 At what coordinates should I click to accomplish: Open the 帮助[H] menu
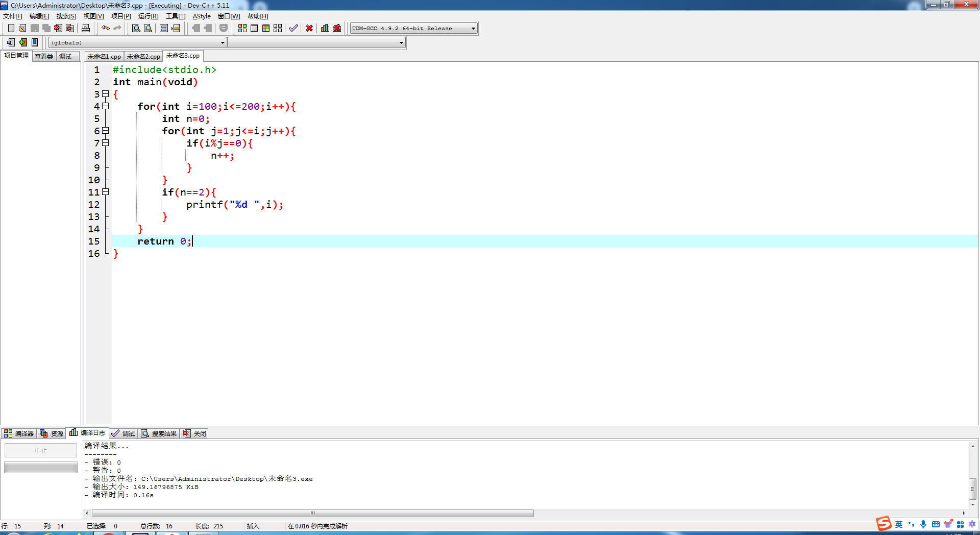point(258,16)
